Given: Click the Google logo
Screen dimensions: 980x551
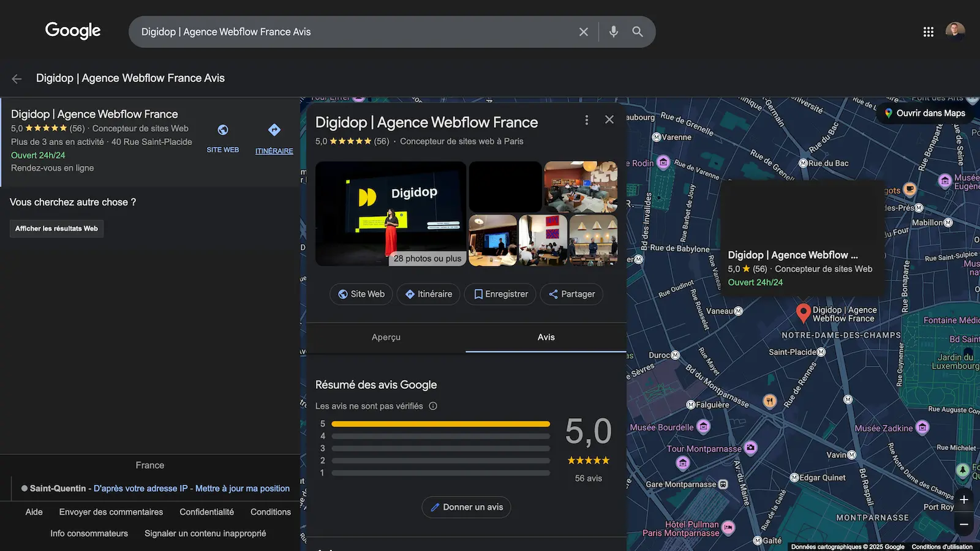Looking at the screenshot, I should pyautogui.click(x=73, y=31).
